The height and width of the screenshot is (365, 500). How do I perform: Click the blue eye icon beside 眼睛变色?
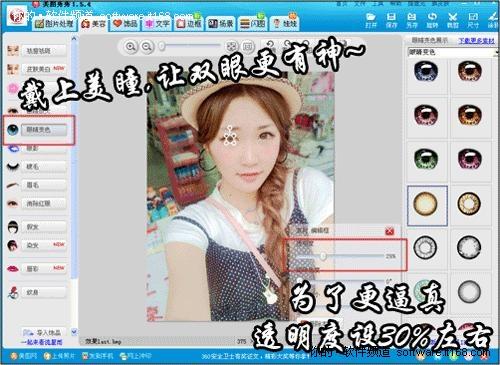pos(13,130)
